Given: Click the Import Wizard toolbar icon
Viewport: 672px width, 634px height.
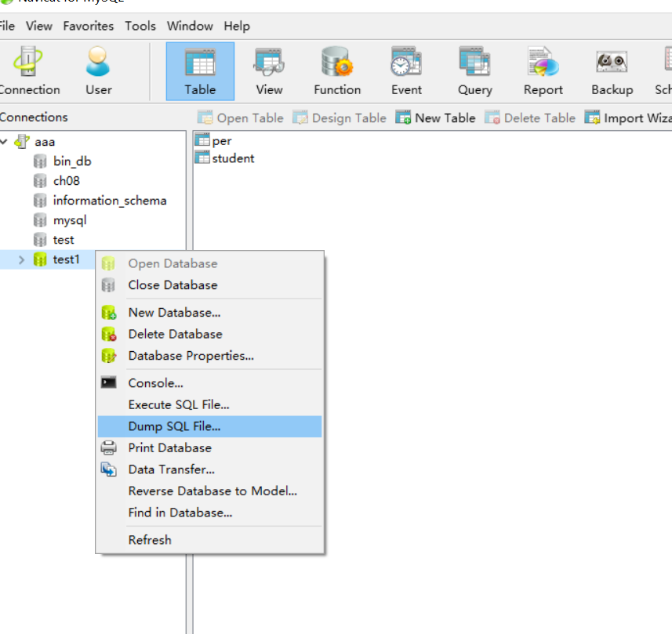Looking at the screenshot, I should point(592,118).
